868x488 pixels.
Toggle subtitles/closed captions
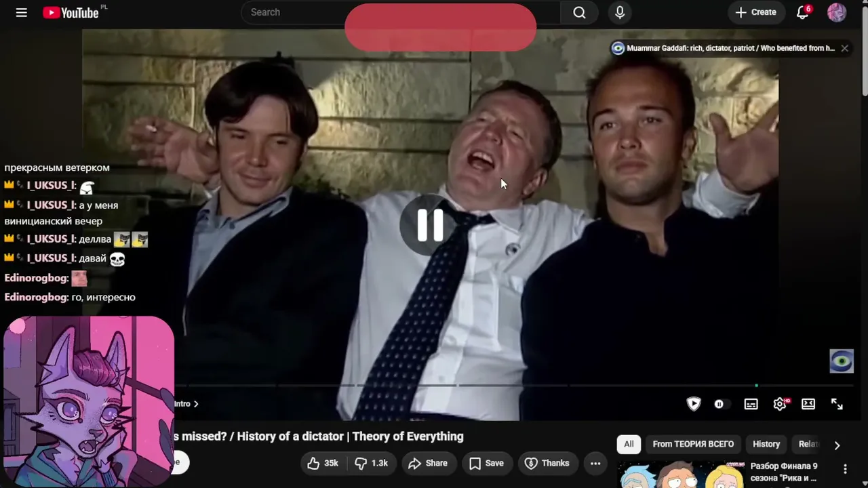click(751, 404)
